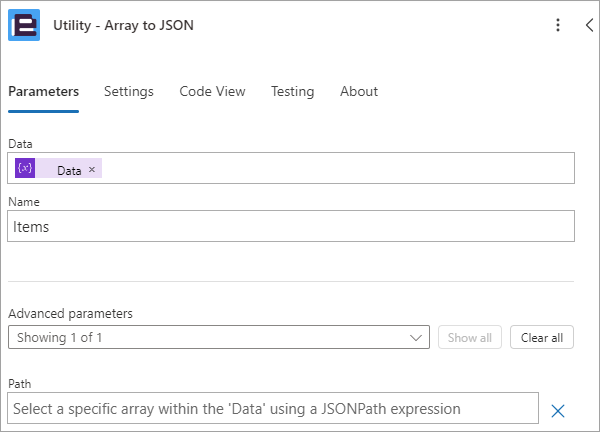Switch to the Code View tab
This screenshot has height=432, width=600.
[212, 91]
